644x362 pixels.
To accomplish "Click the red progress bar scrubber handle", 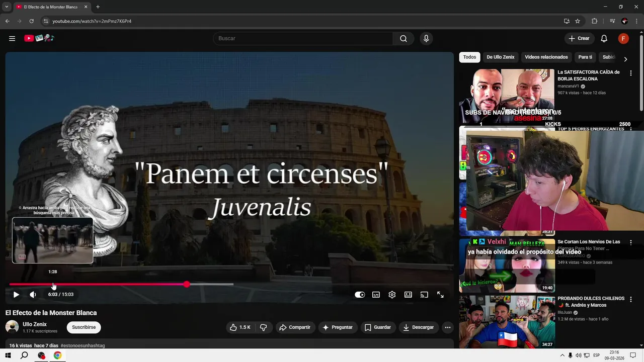I will pos(187,284).
